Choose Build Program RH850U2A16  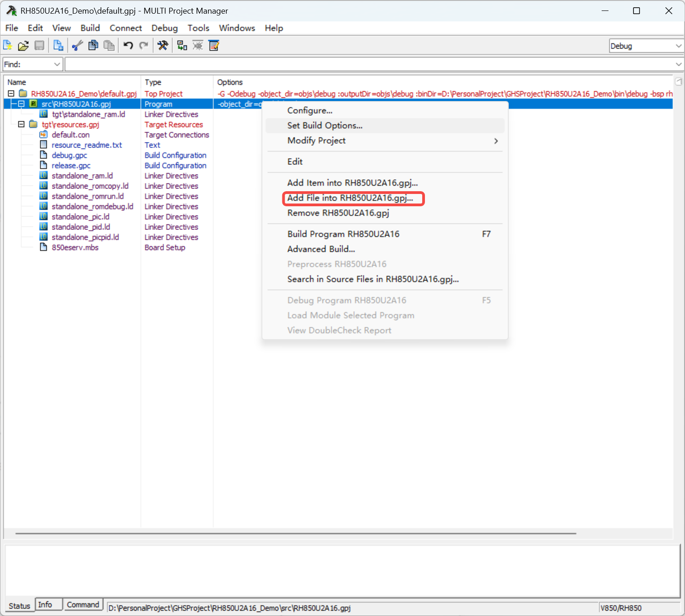pos(385,234)
